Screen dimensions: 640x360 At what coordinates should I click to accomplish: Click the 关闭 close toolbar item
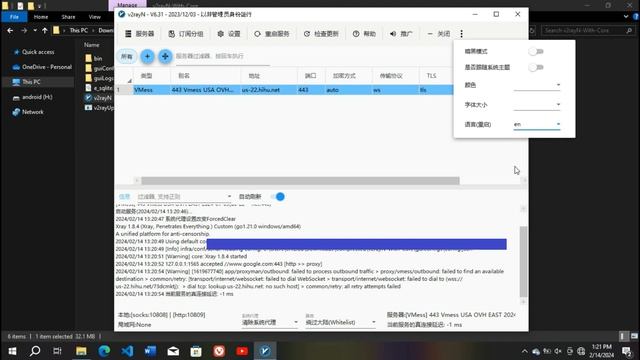pos(438,34)
